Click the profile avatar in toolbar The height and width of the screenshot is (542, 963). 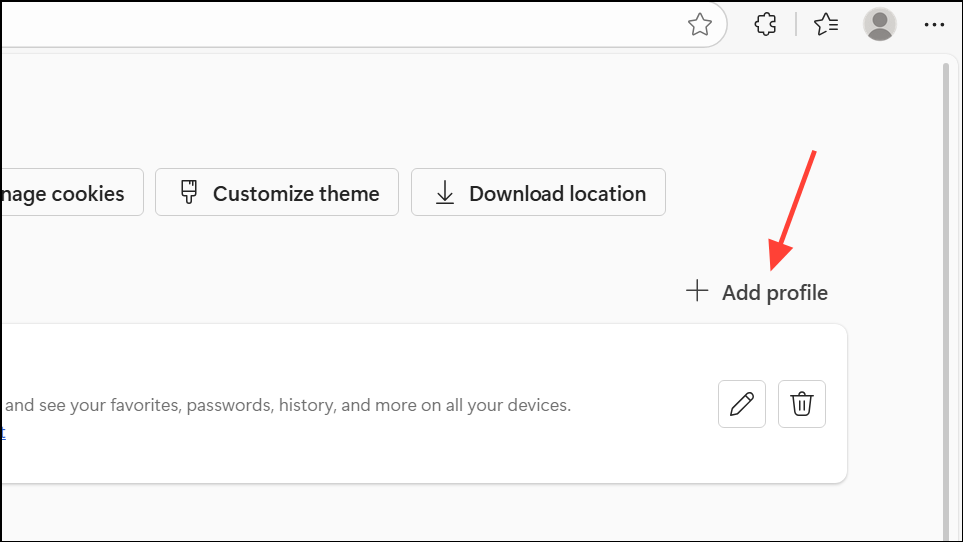pyautogui.click(x=880, y=25)
